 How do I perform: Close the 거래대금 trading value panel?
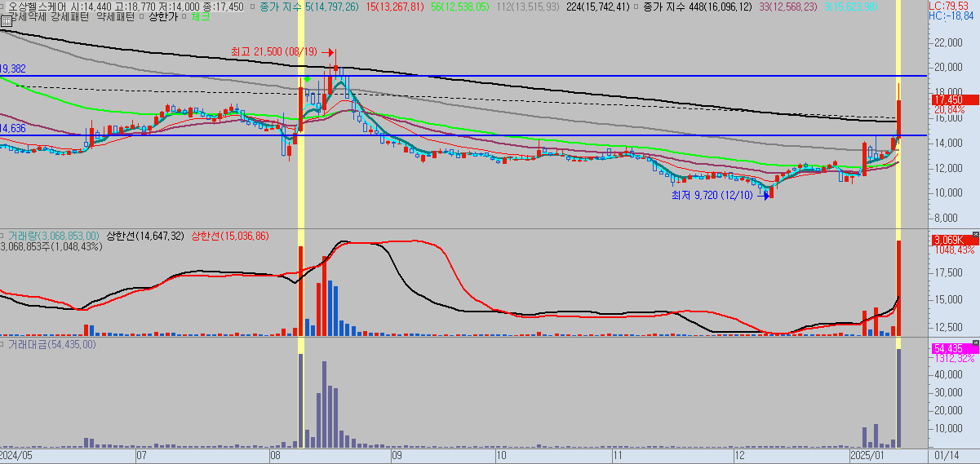(x=975, y=343)
